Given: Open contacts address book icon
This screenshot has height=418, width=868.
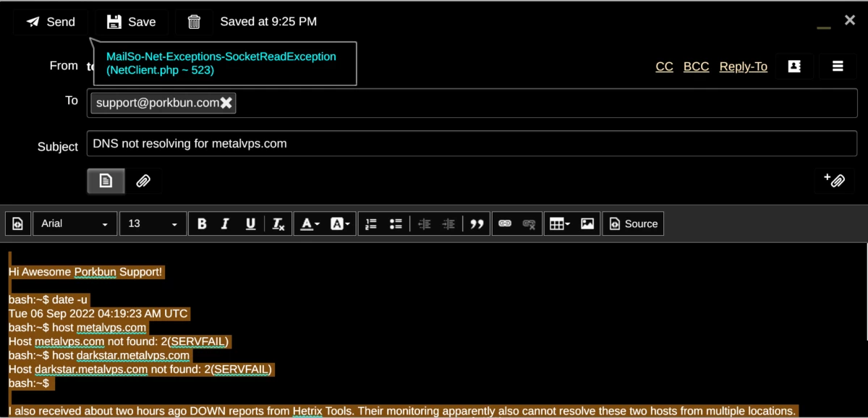Looking at the screenshot, I should coord(794,66).
